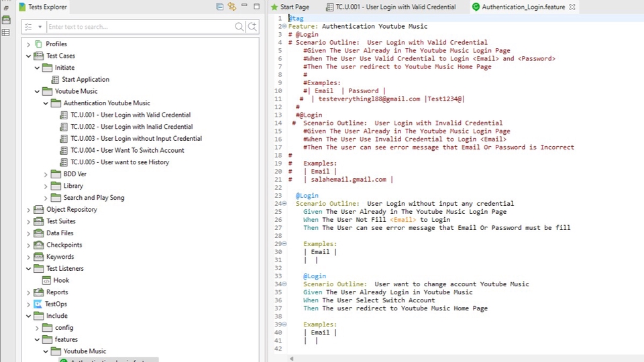Toggle fold marker on line 24 Scenario Outline
Image resolution: width=644 pixels, height=362 pixels.
[284, 204]
